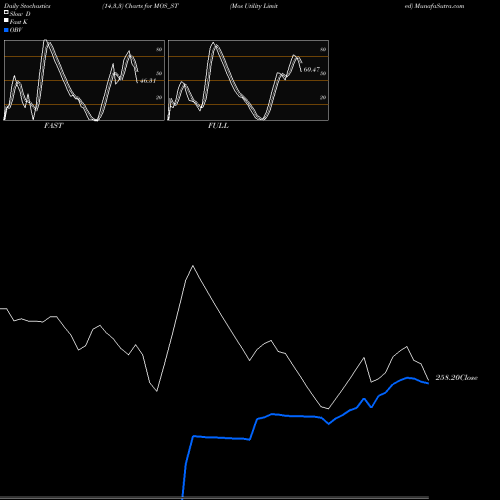This screenshot has height=500, width=500.
Task: Click the 'OBV' legend label
Action: click(x=16, y=30)
